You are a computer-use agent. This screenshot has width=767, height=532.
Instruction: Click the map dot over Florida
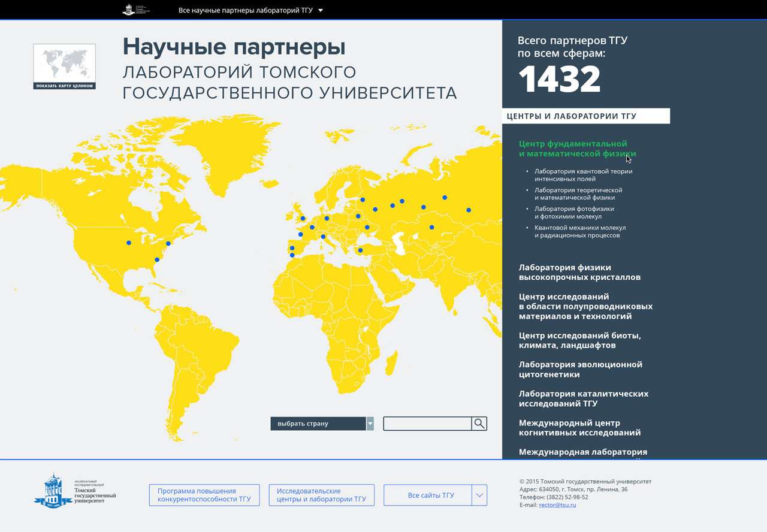pos(157,259)
